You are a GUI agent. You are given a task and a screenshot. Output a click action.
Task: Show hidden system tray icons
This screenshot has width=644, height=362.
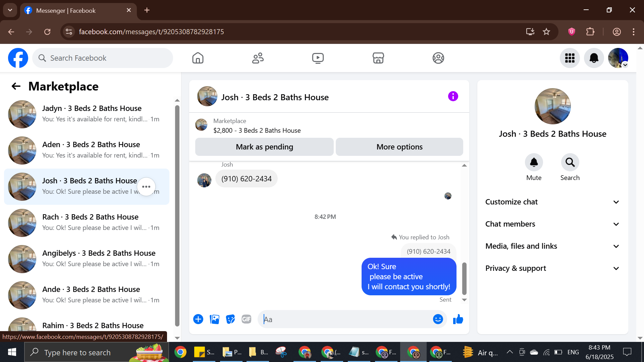coord(509,352)
